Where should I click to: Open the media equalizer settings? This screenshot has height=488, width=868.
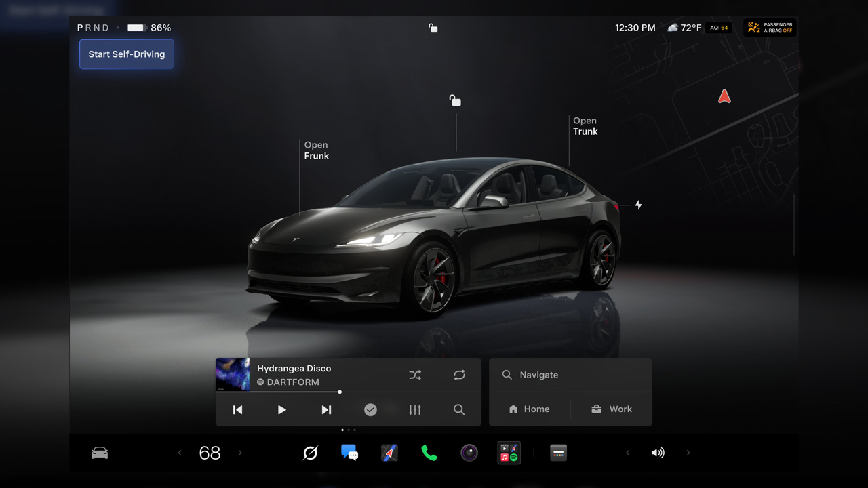(x=415, y=409)
